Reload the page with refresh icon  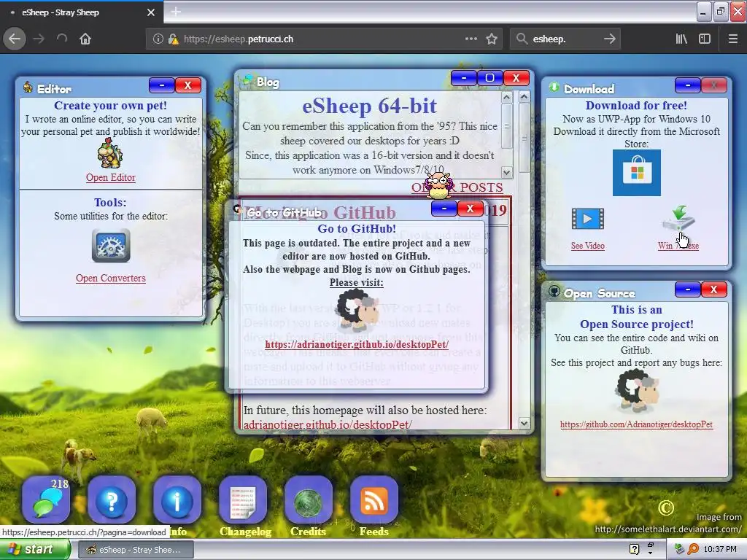coord(62,39)
